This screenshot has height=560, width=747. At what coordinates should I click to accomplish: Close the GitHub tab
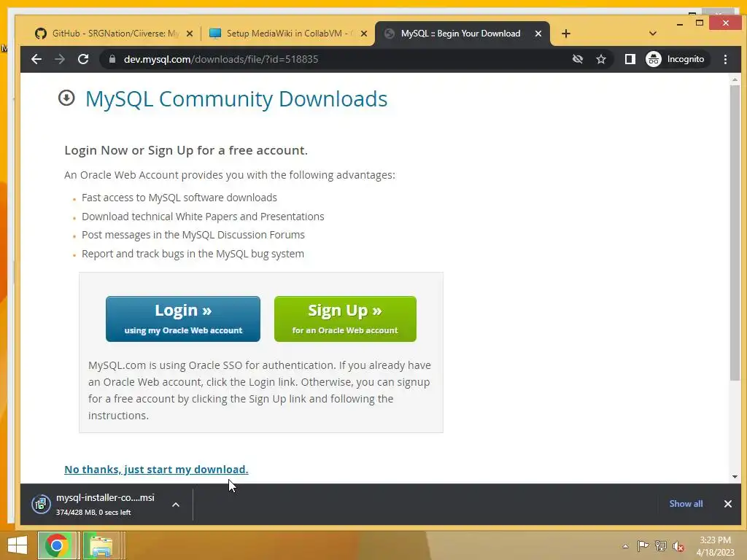(x=190, y=34)
